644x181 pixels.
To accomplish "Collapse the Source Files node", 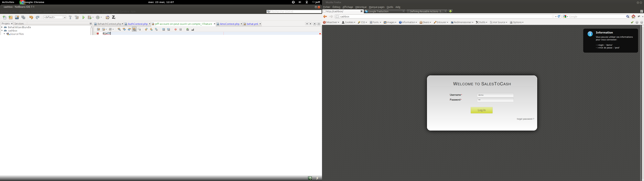I will (x=4, y=34).
